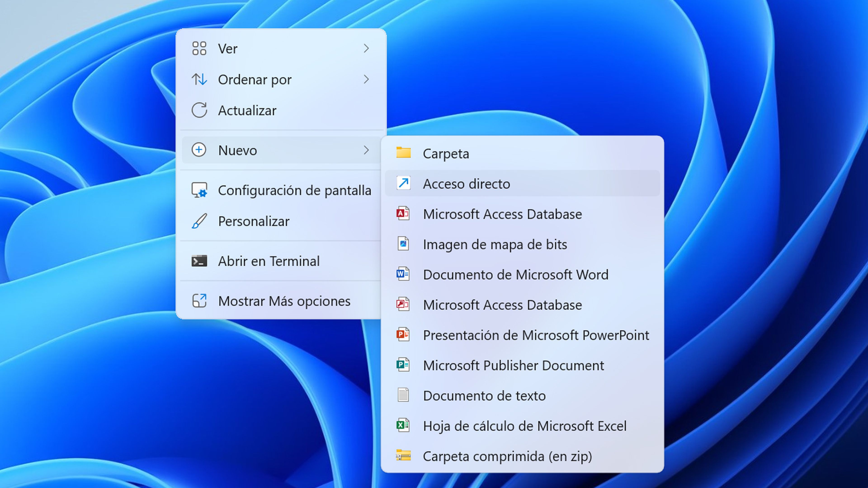Click the circular refresh icon beside Actualizar
868x488 pixels.
coord(199,110)
